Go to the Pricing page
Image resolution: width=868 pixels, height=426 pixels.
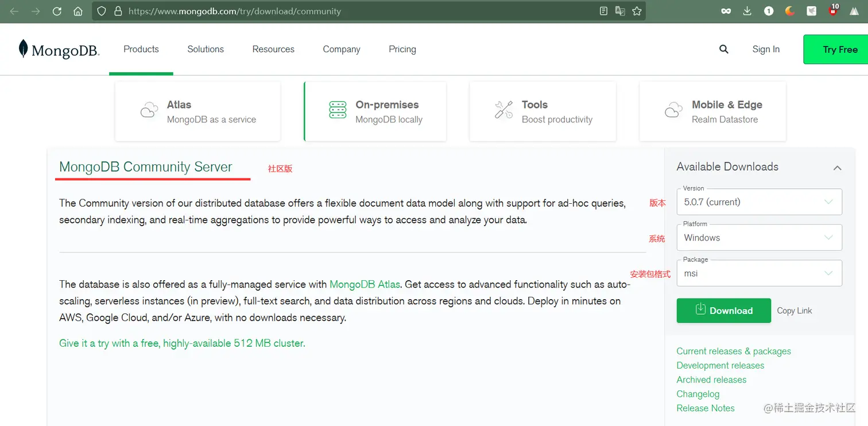point(402,49)
